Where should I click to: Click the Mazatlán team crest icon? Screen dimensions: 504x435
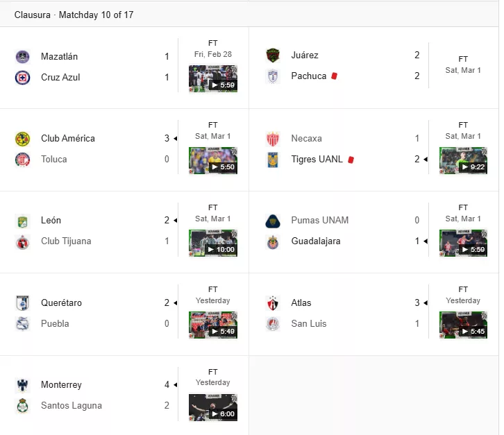(22, 57)
